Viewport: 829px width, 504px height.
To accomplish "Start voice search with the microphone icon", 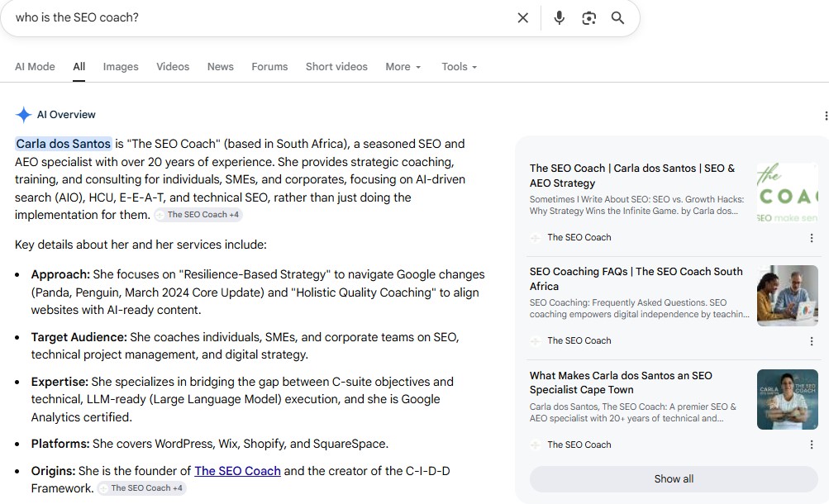I will (559, 18).
